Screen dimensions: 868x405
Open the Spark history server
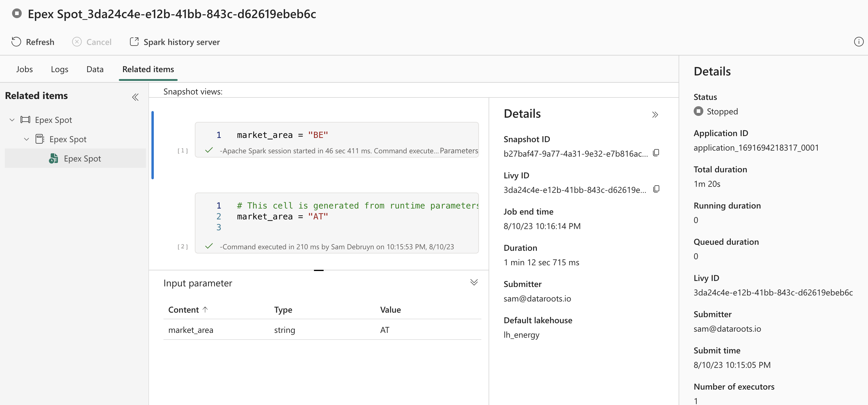tap(174, 42)
